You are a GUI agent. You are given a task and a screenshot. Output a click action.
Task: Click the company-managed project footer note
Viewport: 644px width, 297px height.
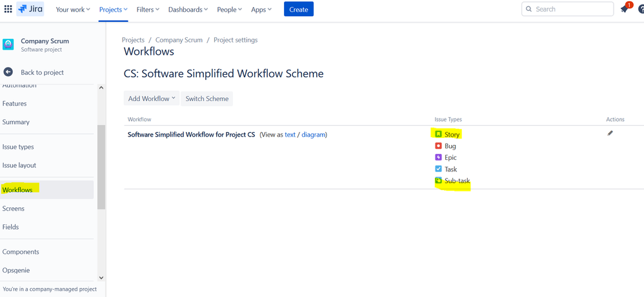pyautogui.click(x=50, y=289)
